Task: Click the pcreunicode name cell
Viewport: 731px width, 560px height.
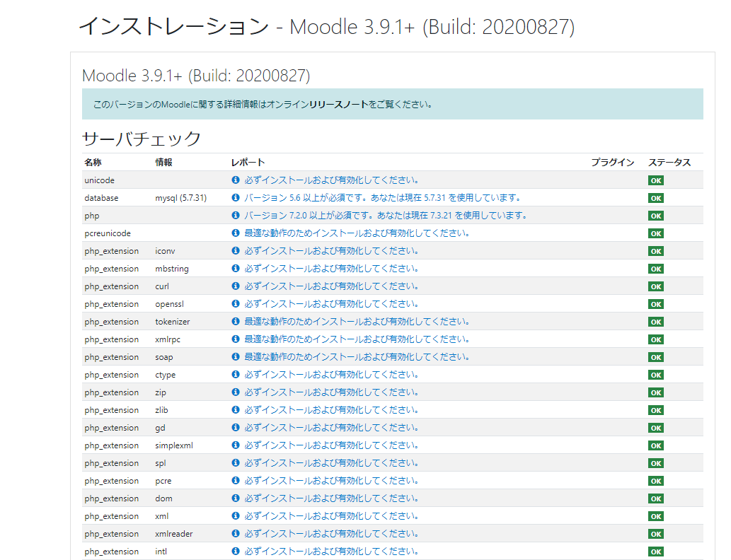Action: pos(108,233)
